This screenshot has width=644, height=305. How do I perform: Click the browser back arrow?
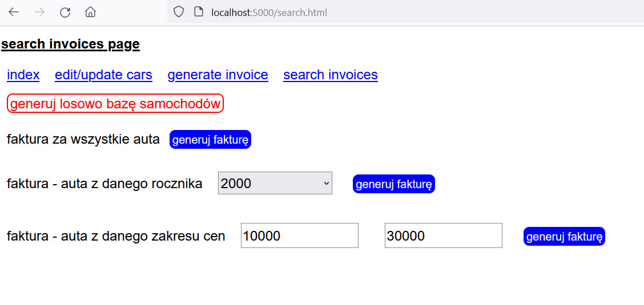pos(14,12)
